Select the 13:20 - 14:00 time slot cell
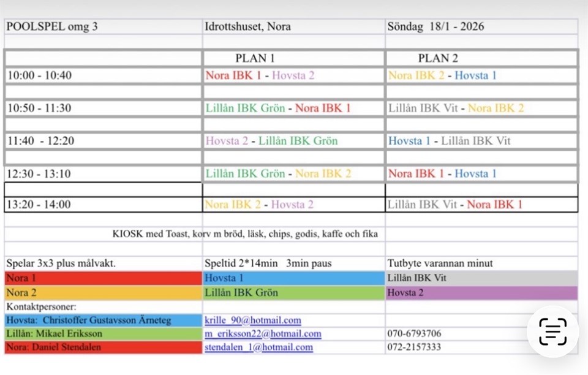588x375 pixels. pos(40,205)
